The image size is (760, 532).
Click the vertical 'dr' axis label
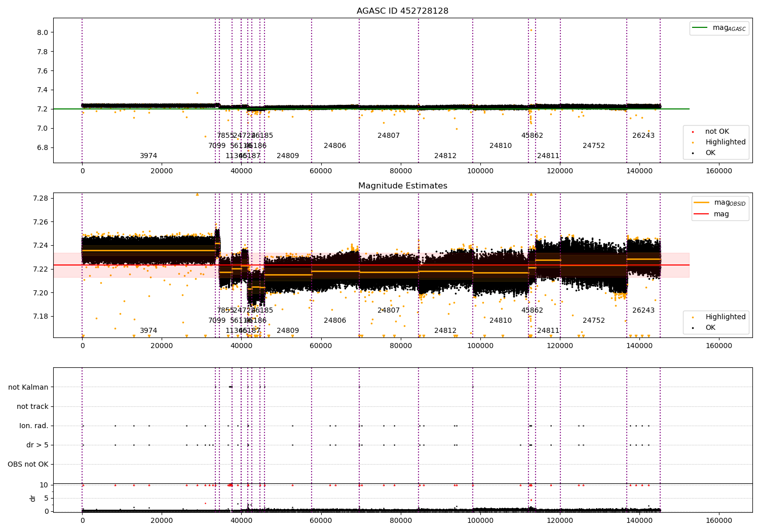point(33,498)
